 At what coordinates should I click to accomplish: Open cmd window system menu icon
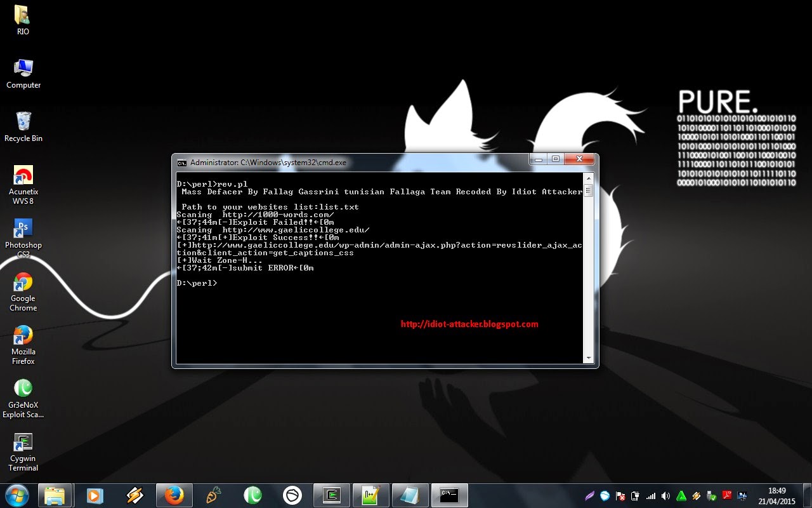point(181,163)
